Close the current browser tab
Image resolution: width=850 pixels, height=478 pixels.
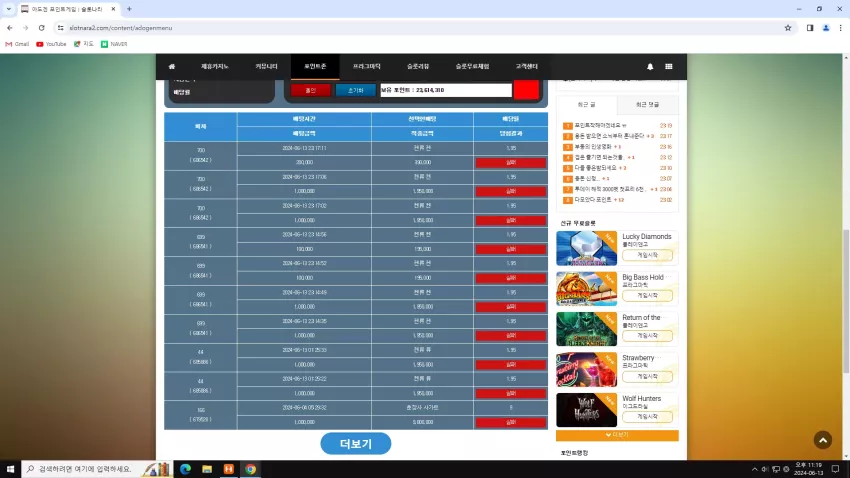click(x=113, y=9)
